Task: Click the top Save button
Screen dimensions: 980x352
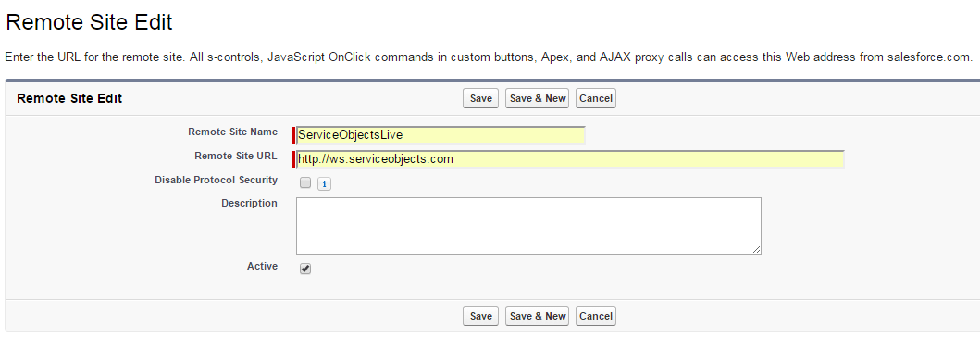Action: point(480,98)
